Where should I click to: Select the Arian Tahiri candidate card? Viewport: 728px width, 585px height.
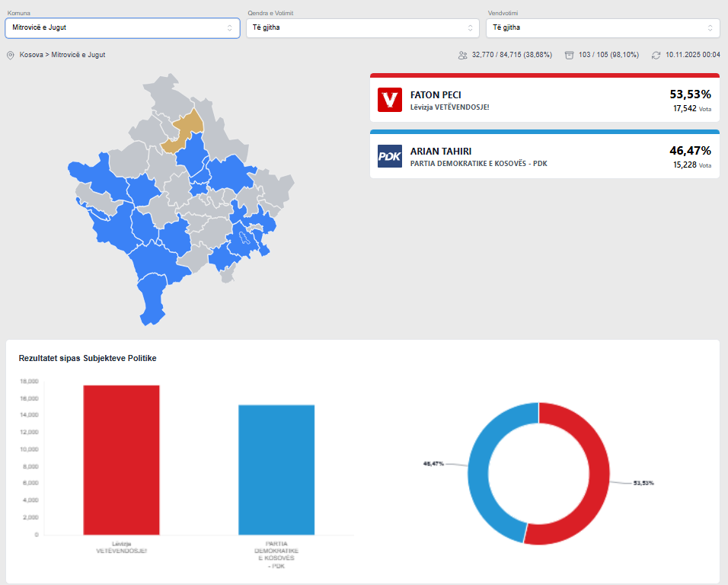[544, 156]
